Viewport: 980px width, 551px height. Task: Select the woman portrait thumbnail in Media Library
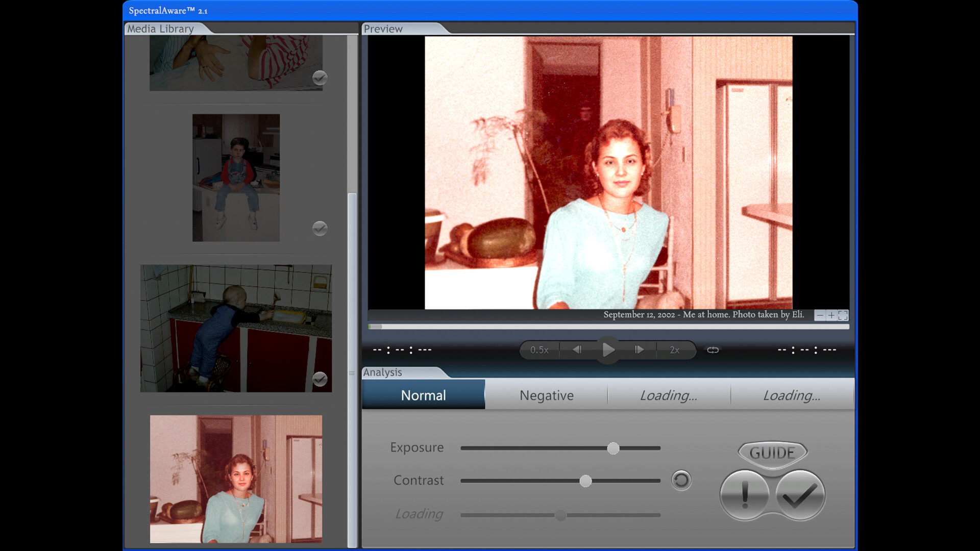pyautogui.click(x=236, y=480)
